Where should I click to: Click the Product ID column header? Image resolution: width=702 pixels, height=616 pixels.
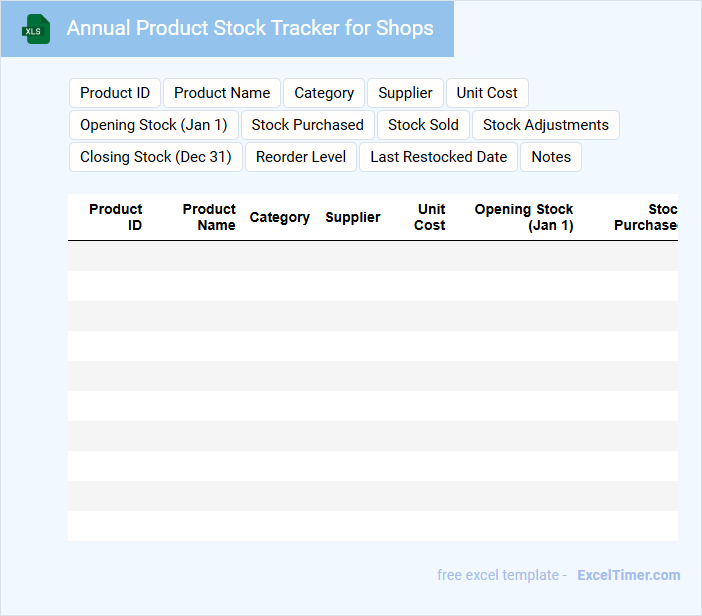116,217
